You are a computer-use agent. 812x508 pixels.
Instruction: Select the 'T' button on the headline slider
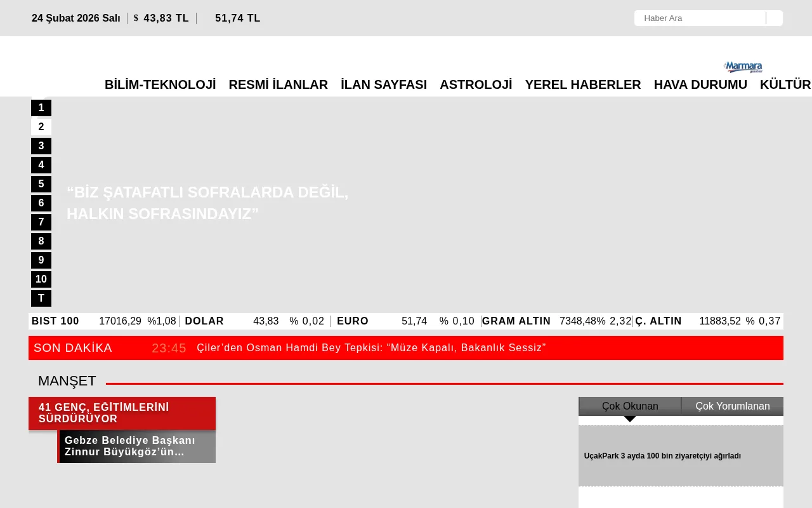tap(41, 298)
